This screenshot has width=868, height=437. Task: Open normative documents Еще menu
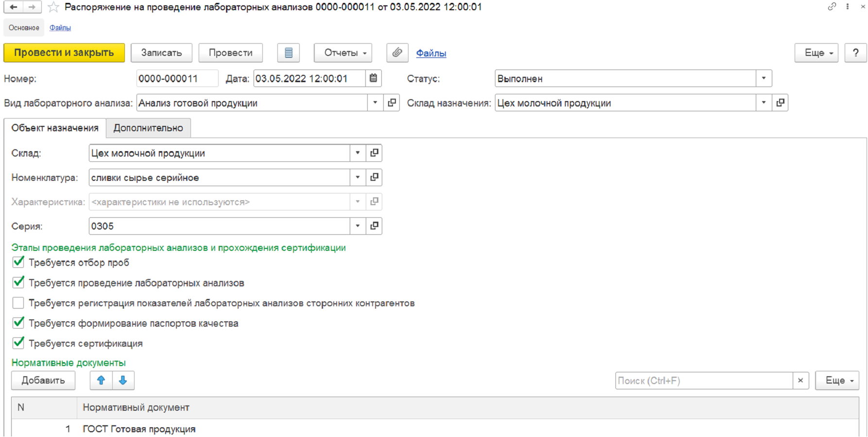pos(837,381)
